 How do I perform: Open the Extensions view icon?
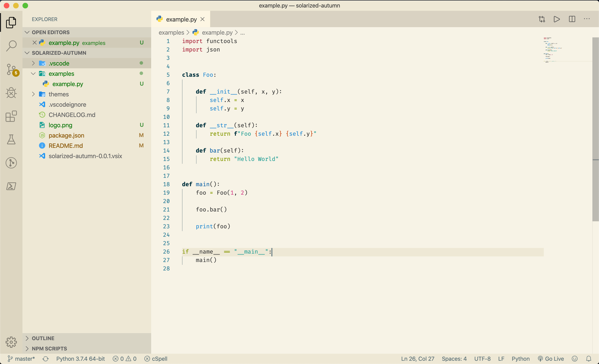click(11, 116)
